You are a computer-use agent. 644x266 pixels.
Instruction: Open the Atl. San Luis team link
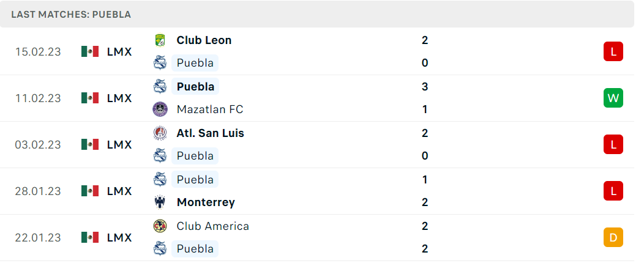(x=211, y=133)
